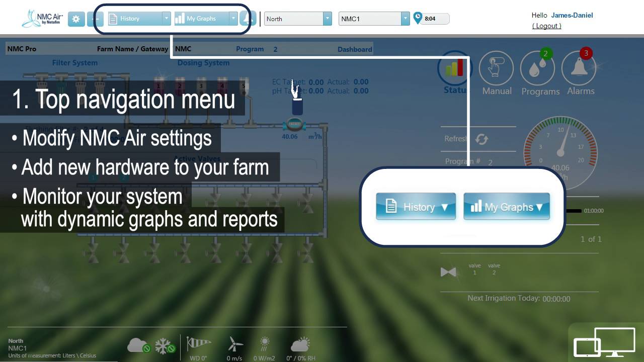Image resolution: width=644 pixels, height=362 pixels.
Task: Click the Manual label text
Action: click(x=497, y=91)
